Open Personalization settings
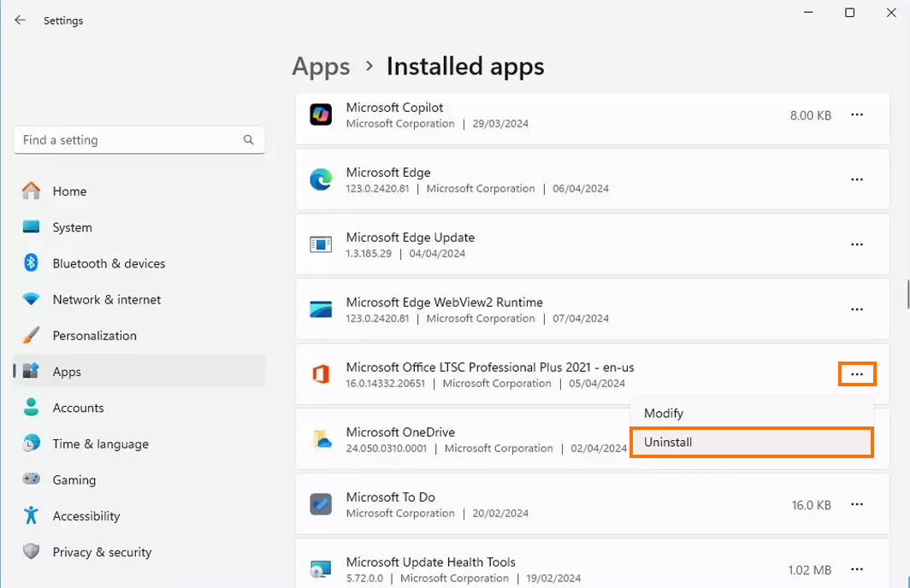The height and width of the screenshot is (588, 910). [x=139, y=335]
